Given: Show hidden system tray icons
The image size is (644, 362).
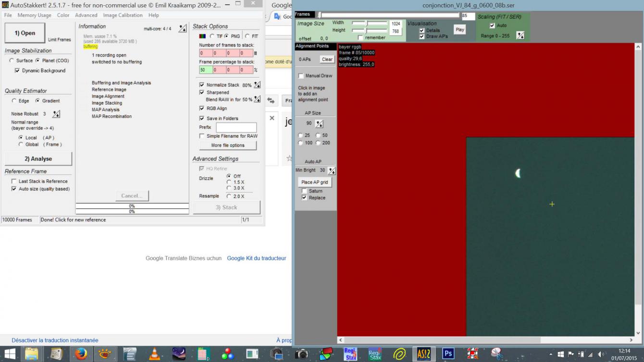Looking at the screenshot, I should (x=551, y=355).
